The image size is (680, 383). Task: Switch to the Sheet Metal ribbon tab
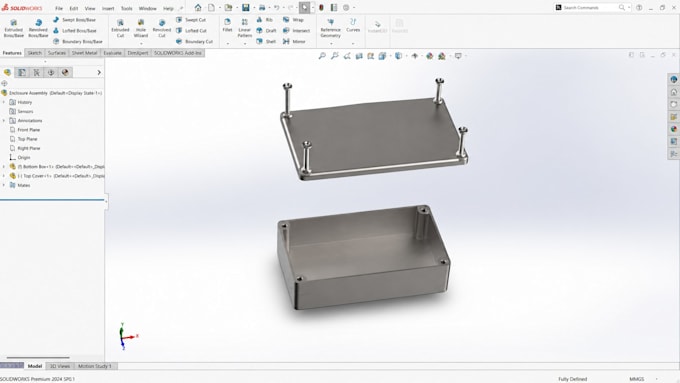coord(84,53)
